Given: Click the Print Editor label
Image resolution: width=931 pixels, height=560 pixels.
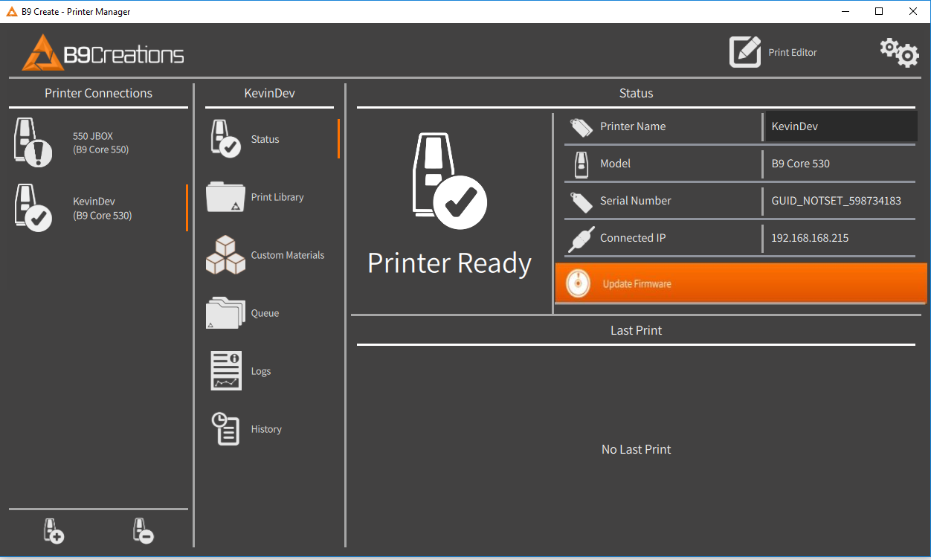Looking at the screenshot, I should pyautogui.click(x=793, y=52).
